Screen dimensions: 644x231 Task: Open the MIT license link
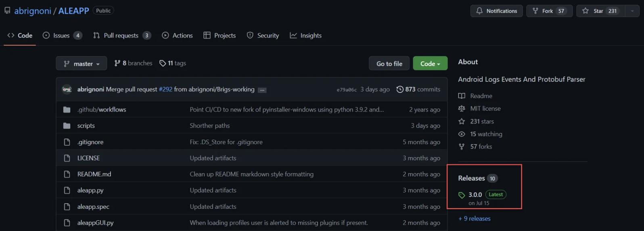485,109
